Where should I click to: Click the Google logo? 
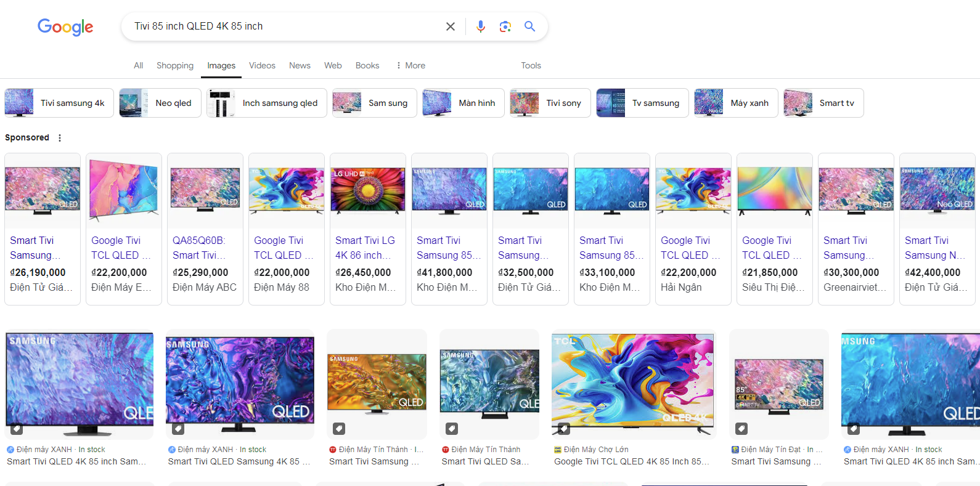pos(65,26)
